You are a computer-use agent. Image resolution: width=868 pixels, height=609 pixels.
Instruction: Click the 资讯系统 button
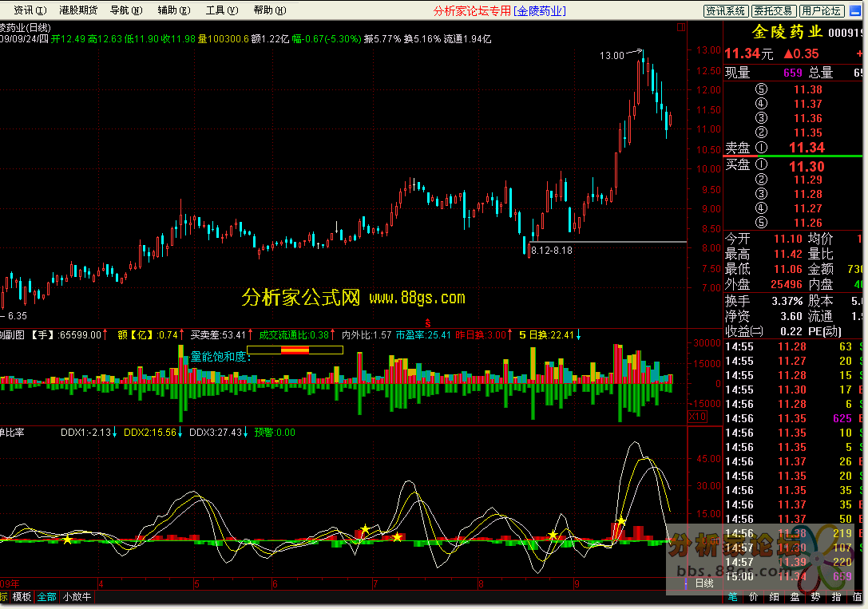pyautogui.click(x=727, y=10)
